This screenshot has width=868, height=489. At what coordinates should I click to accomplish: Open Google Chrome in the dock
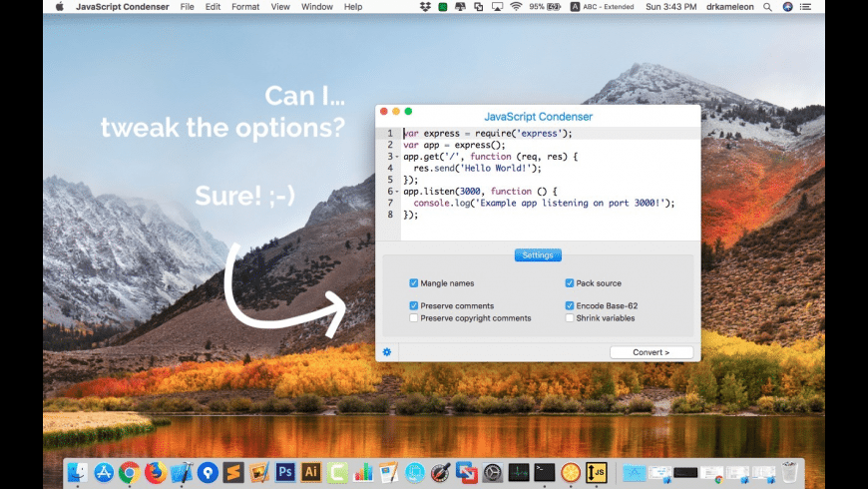[130, 472]
